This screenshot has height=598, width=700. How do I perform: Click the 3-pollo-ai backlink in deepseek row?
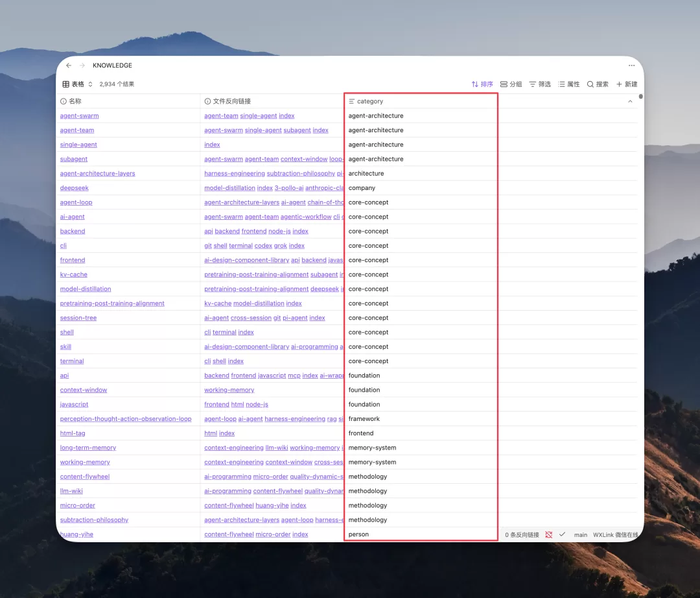coord(289,188)
